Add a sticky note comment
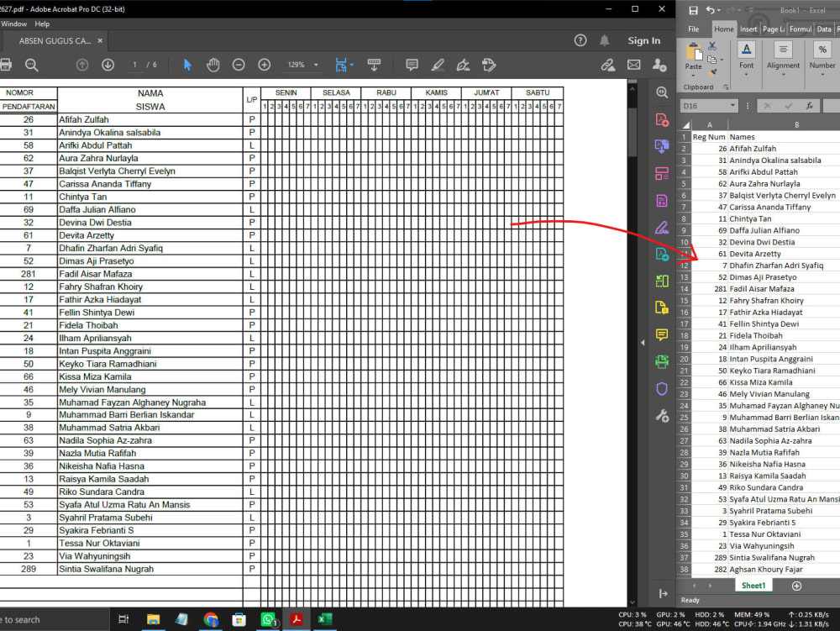840x631 pixels. 412,65
